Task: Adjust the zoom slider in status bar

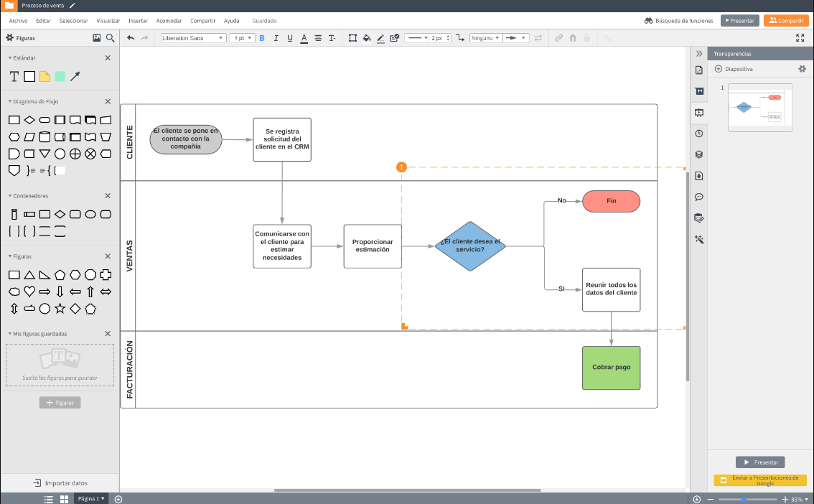Action: pyautogui.click(x=744, y=499)
